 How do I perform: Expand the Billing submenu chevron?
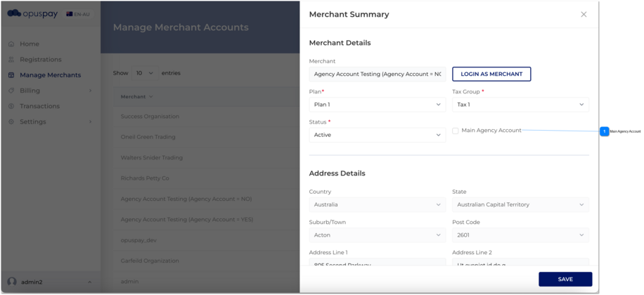tap(91, 91)
